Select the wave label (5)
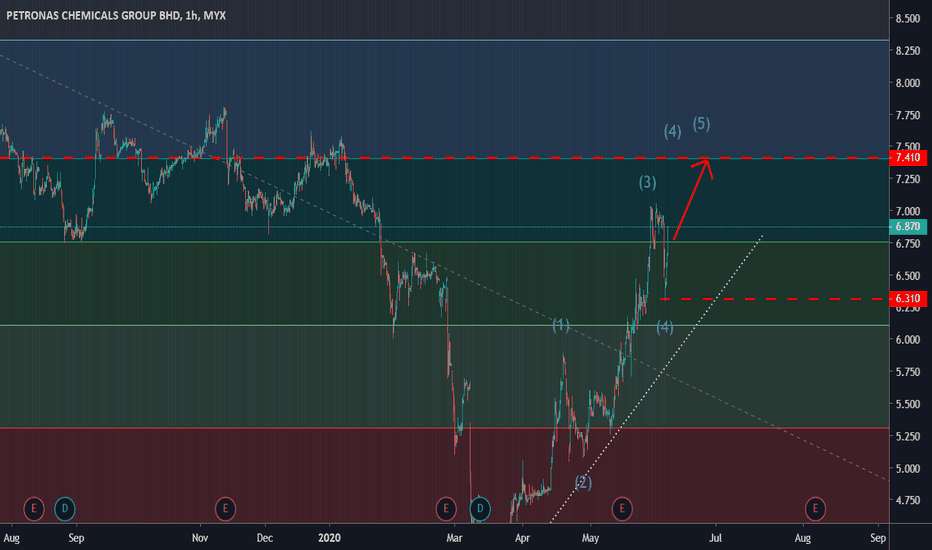 [701, 124]
